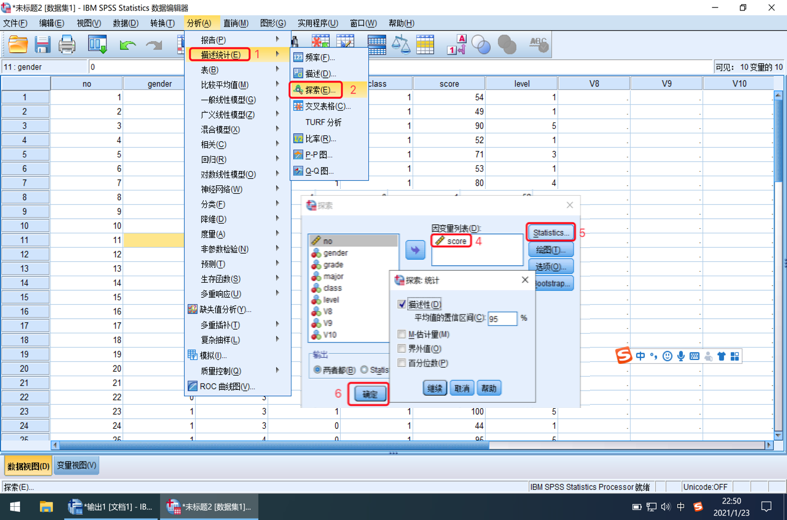Select the gender variable in the list
This screenshot has width=787, height=520.
tap(335, 253)
